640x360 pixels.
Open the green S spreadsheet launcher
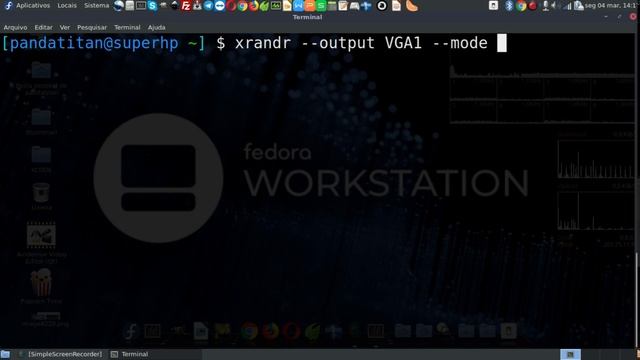point(321,6)
